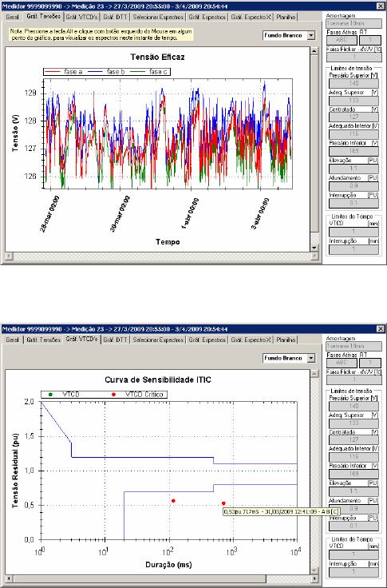Open Gráf. Espectros tab in Tensão Eficaz window

207,17
